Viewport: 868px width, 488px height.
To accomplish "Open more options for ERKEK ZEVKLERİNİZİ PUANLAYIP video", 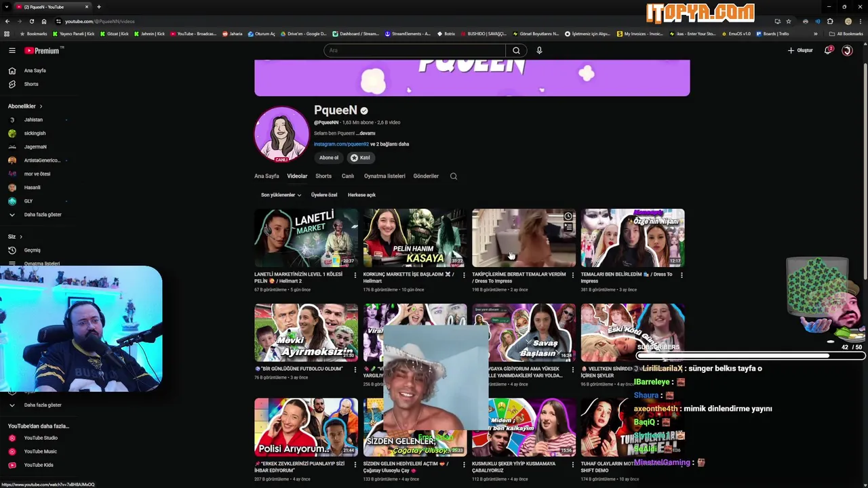I will (355, 465).
